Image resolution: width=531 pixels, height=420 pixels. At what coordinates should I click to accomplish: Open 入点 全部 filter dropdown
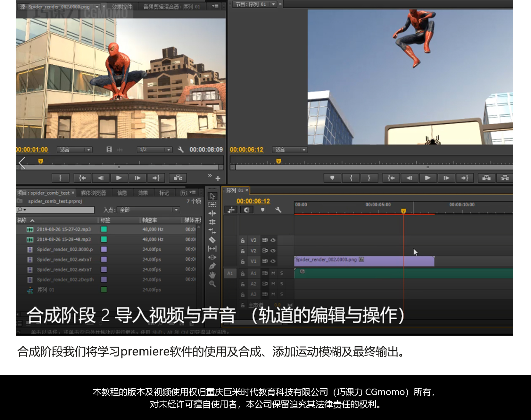coord(148,210)
